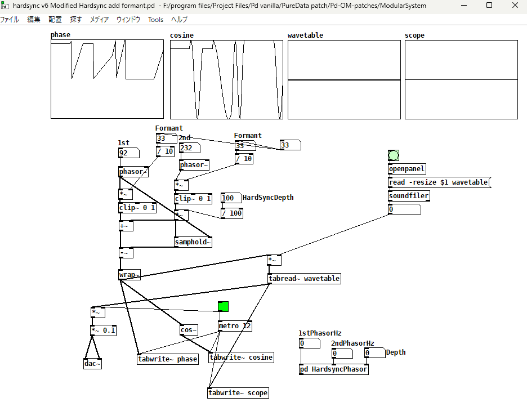The image size is (527, 420).
Task: Select the tabwrite~ scope object
Action: [x=238, y=392]
